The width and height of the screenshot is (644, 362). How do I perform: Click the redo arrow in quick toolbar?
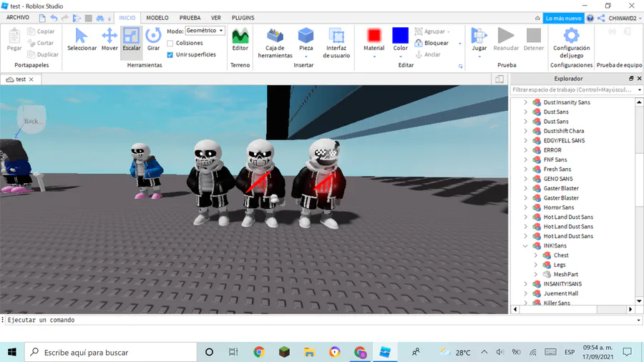click(x=65, y=18)
